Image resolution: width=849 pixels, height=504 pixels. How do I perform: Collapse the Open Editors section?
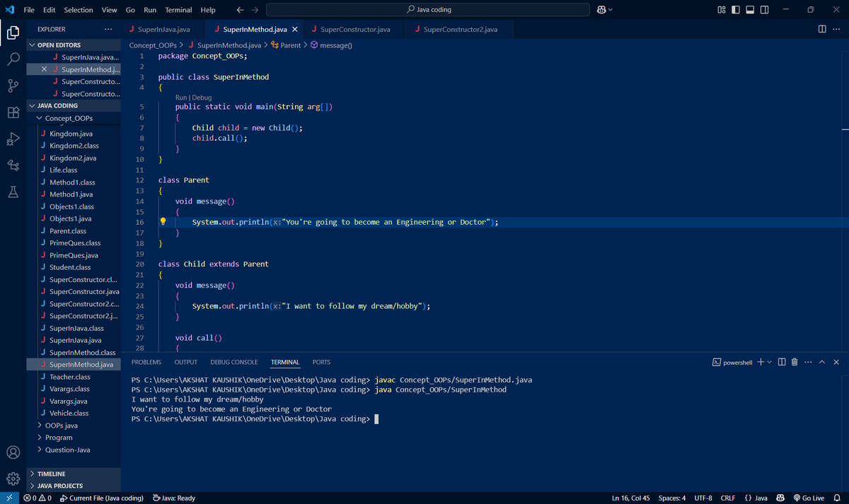74,45
